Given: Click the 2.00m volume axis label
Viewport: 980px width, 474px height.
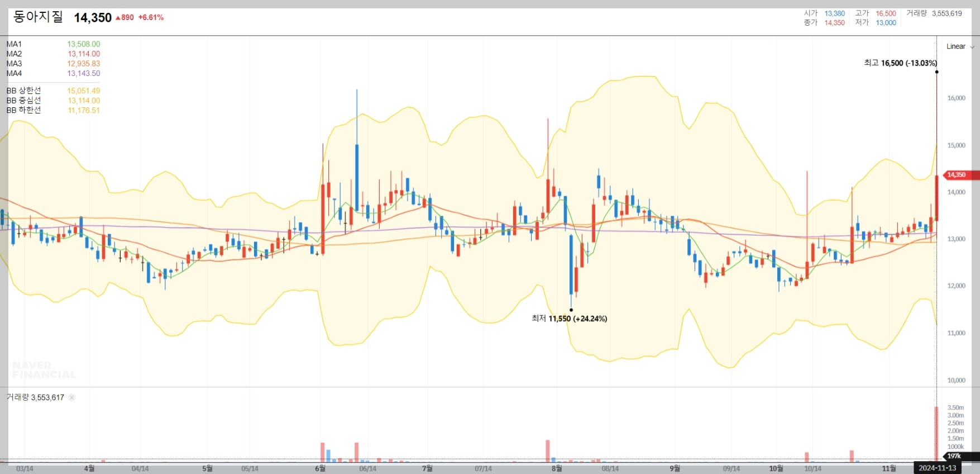Looking at the screenshot, I should 955,431.
